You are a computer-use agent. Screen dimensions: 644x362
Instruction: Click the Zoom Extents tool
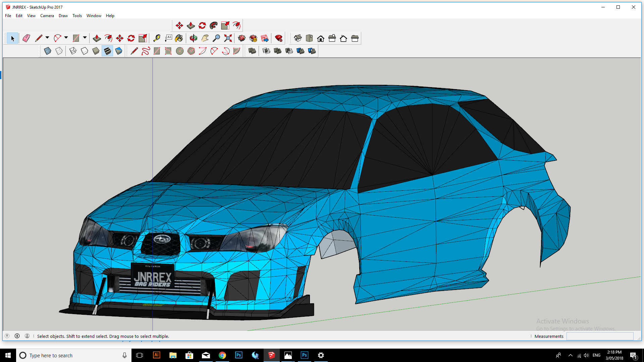point(228,38)
